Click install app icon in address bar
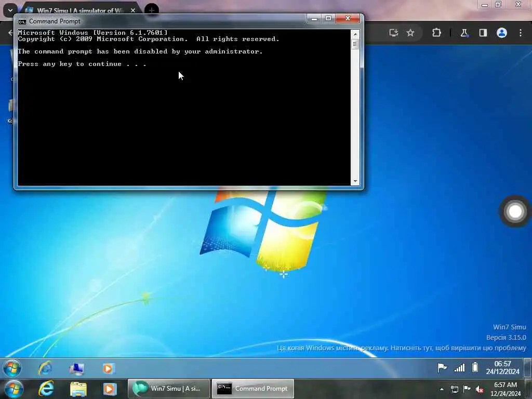 pyautogui.click(x=394, y=33)
